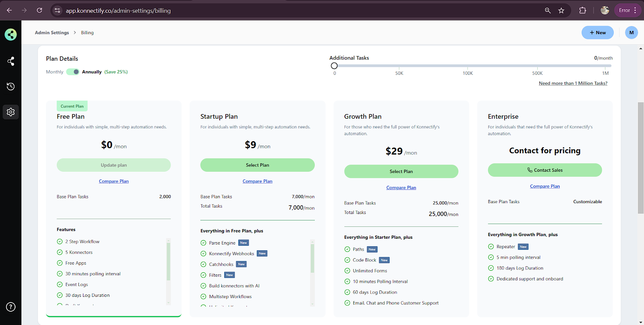Bookmark this page with star icon

pyautogui.click(x=561, y=10)
